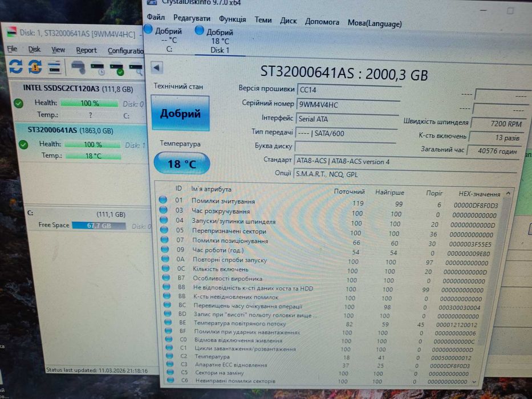This screenshot has width=532, height=399.
Task: Click the firmware version field CC14
Action: 350,90
